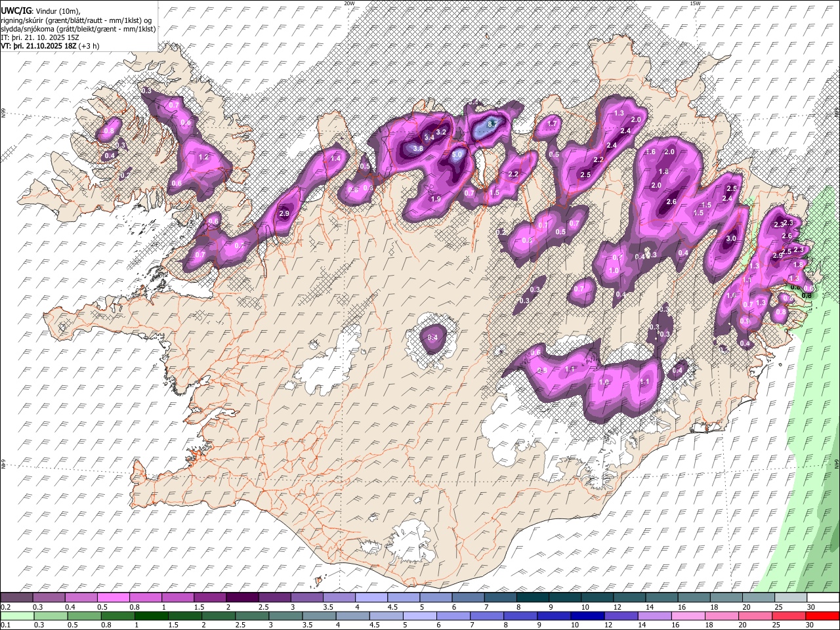Select the 14 violet swatch in the rain legend

pos(654,616)
